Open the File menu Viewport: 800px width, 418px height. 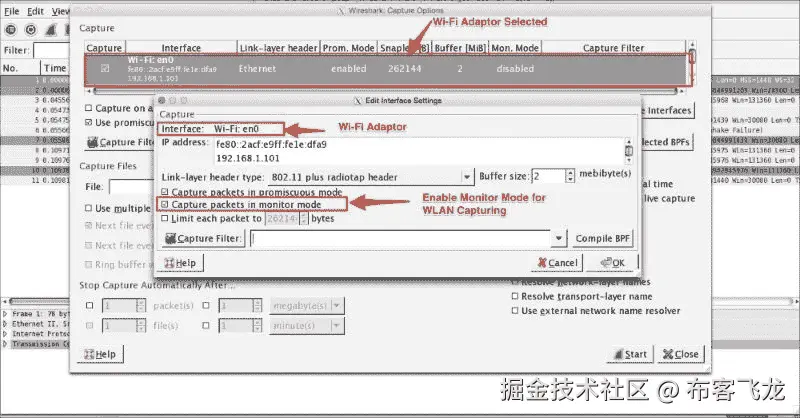tap(11, 11)
